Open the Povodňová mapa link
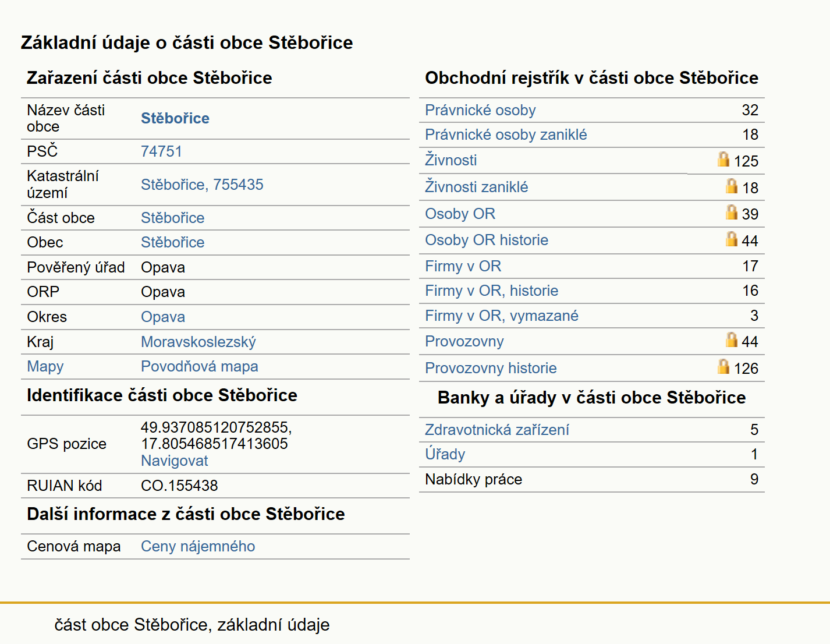Viewport: 830px width, 644px height. [200, 366]
